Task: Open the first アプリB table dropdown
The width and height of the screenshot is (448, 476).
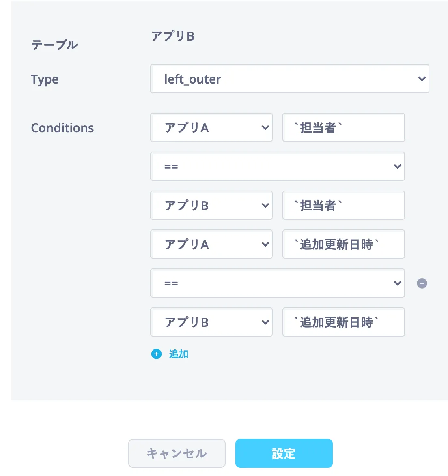Action: (x=211, y=206)
